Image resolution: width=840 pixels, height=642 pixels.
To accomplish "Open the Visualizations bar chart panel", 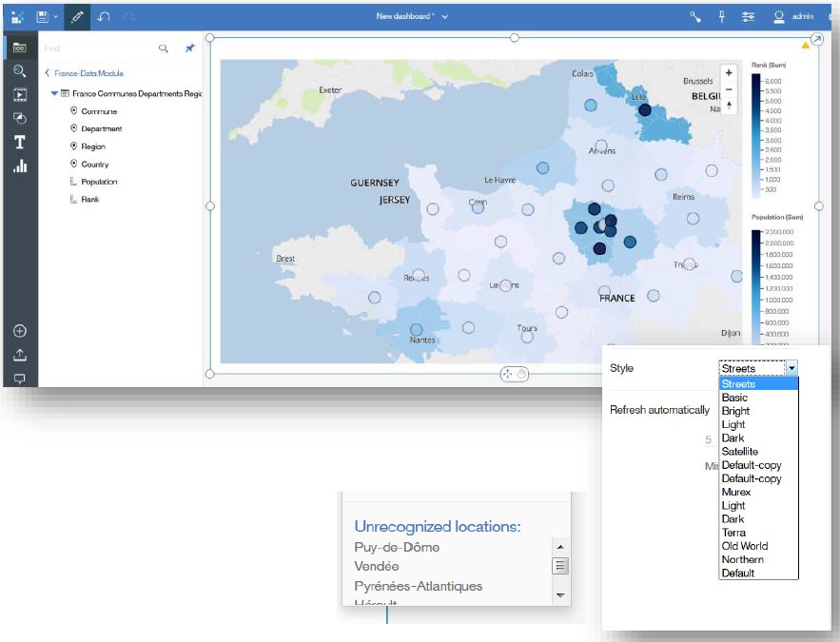I will [20, 166].
